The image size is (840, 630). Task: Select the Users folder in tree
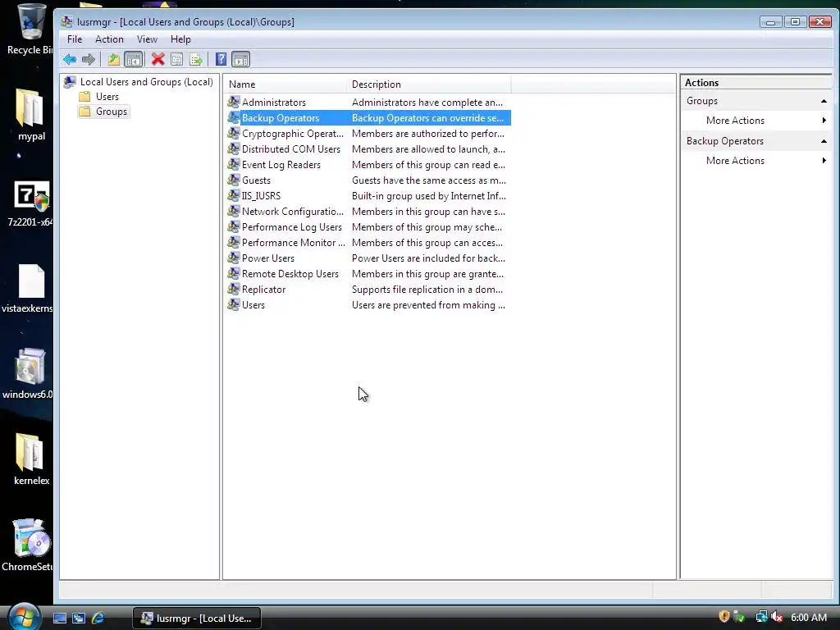99,97
